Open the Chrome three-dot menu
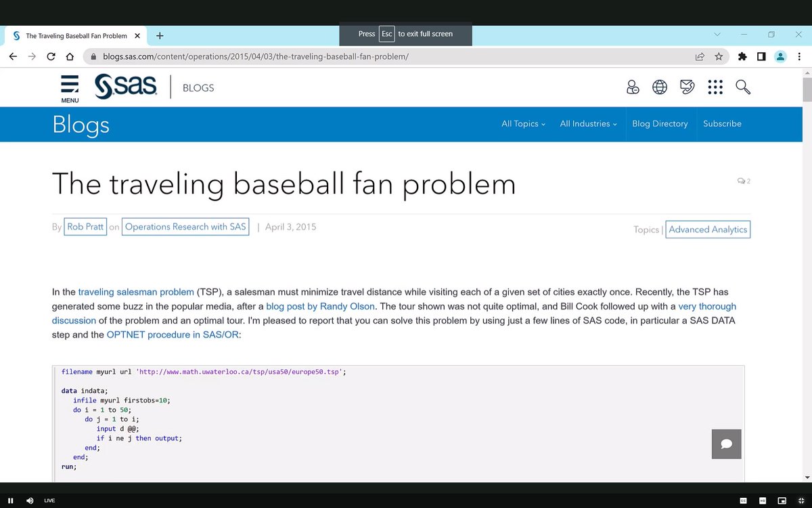This screenshot has height=508, width=812. [799, 57]
